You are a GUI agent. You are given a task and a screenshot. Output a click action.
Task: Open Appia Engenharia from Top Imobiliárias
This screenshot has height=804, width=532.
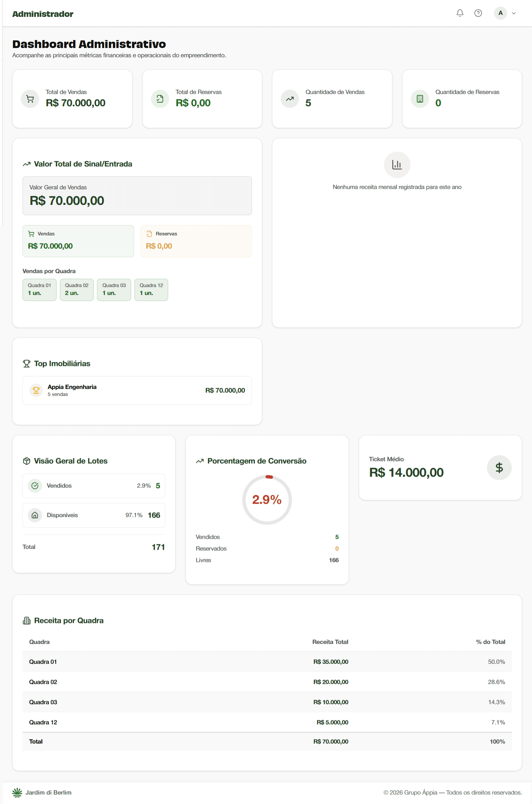137,390
